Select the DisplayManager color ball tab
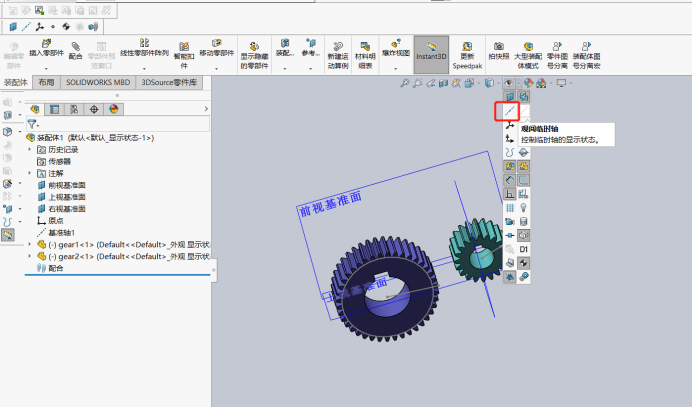The image size is (692, 408). click(113, 109)
